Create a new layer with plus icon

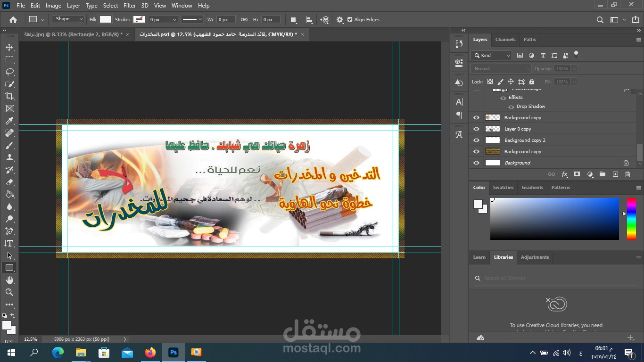[615, 174]
